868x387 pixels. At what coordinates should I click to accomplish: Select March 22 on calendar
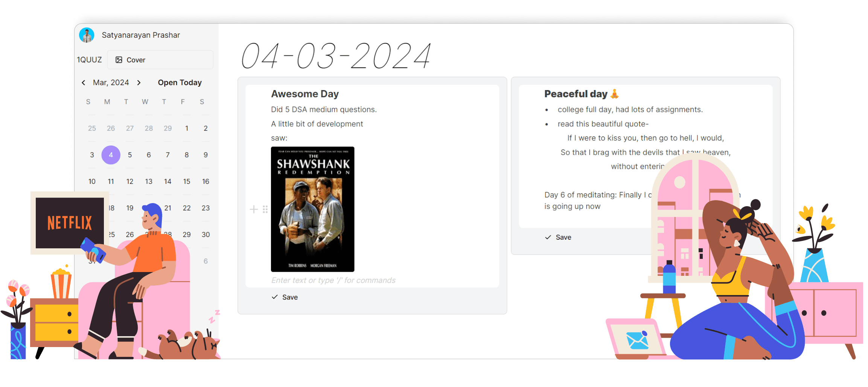(x=187, y=208)
